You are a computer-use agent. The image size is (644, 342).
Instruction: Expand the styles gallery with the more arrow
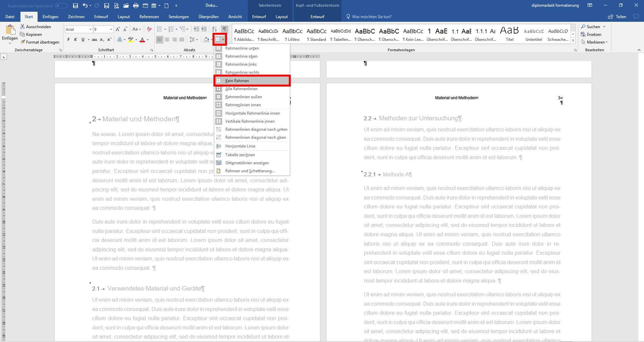[573, 41]
